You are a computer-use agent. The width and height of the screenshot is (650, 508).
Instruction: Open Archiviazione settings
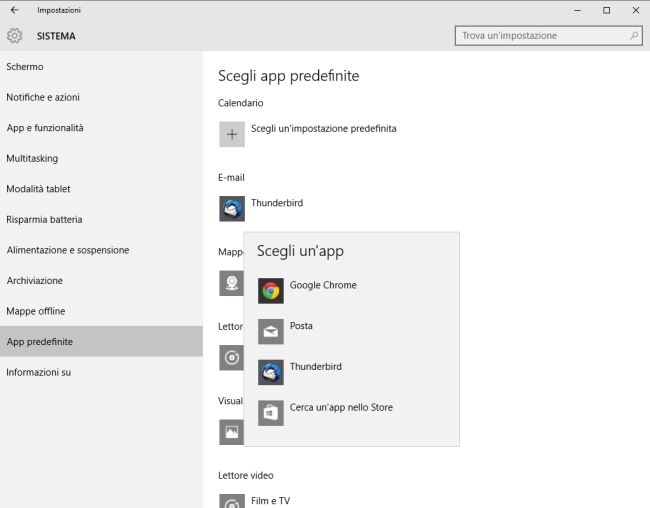point(101,281)
